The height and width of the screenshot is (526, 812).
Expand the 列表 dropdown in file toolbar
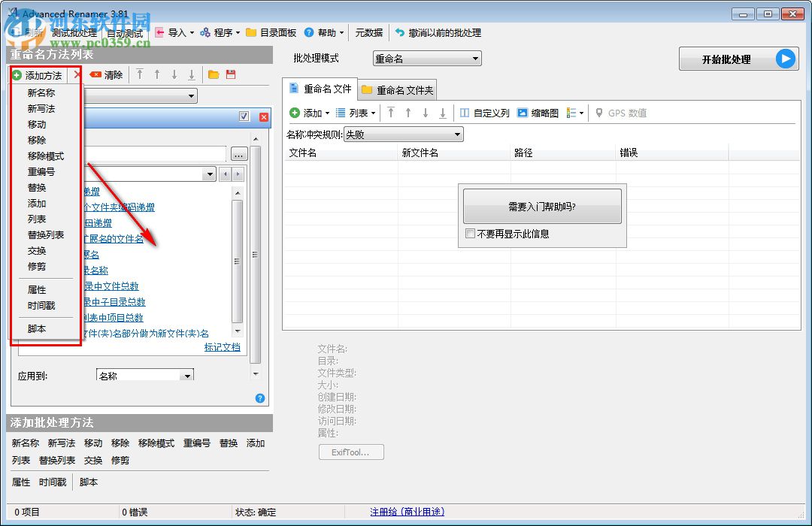(359, 113)
